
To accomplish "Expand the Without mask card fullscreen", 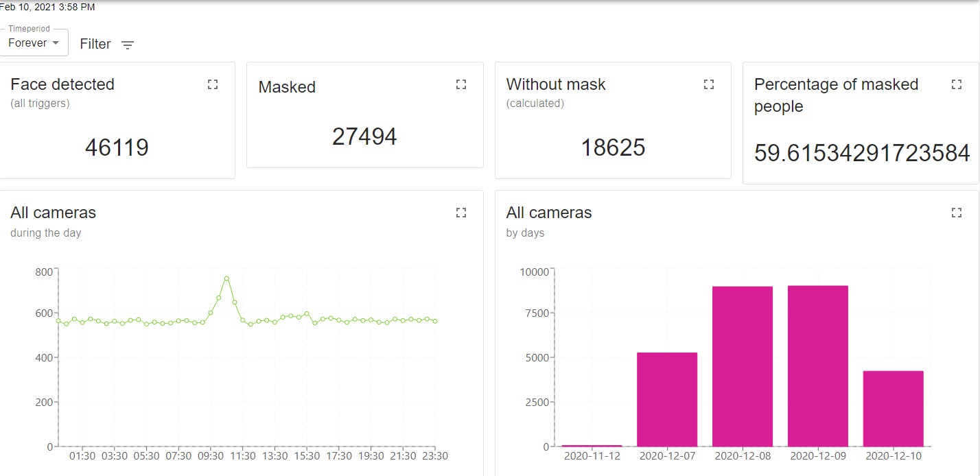I will (709, 84).
